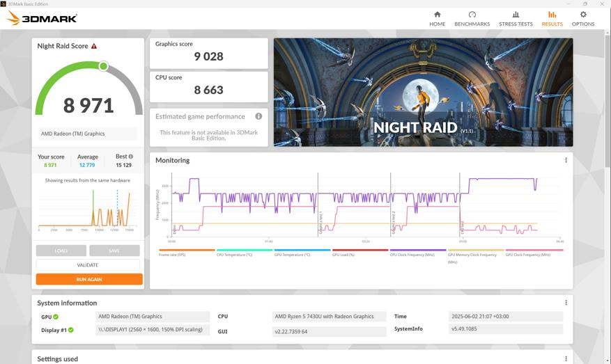Go to the STRESS TESTS tab
Screen dimensions: 611x364
click(x=516, y=19)
